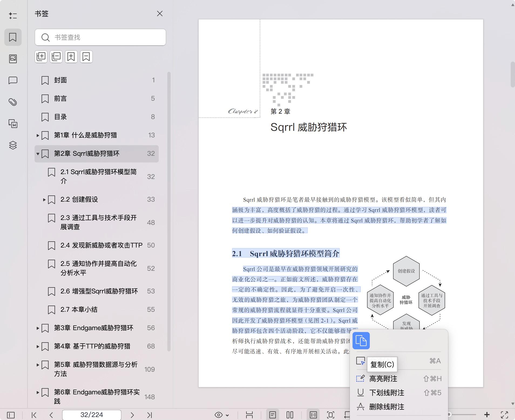Jump to the 目录 bookmark
The width and height of the screenshot is (515, 420).
click(x=96, y=117)
